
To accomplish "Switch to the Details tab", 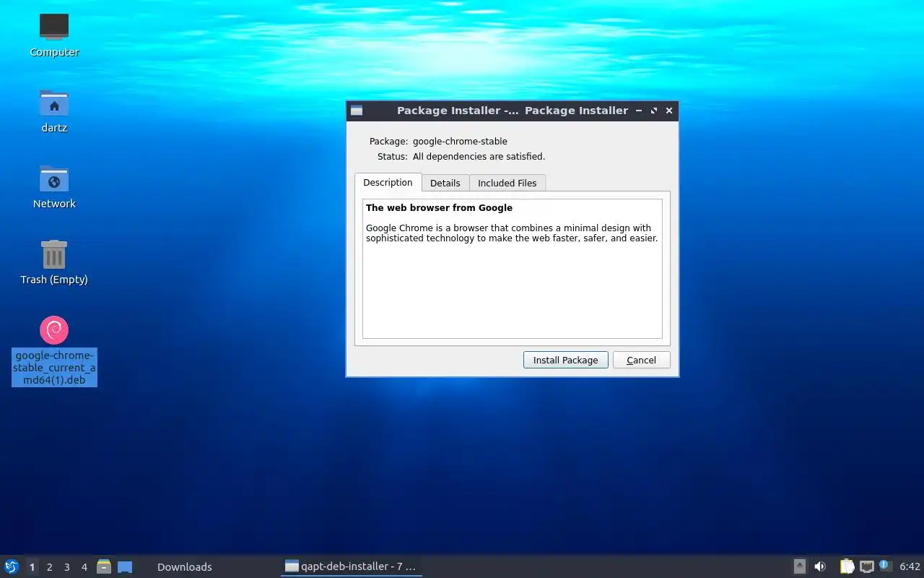I will coord(445,183).
